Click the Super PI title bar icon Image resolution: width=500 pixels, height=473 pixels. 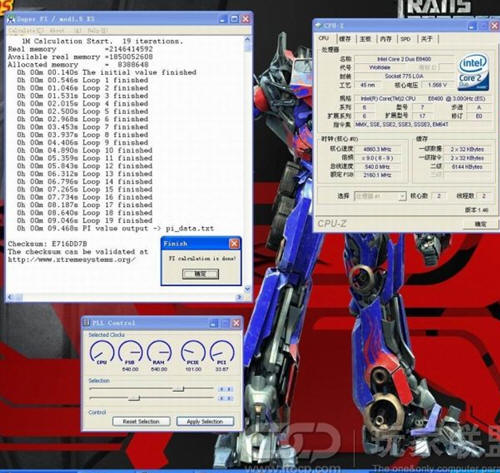pos(11,19)
